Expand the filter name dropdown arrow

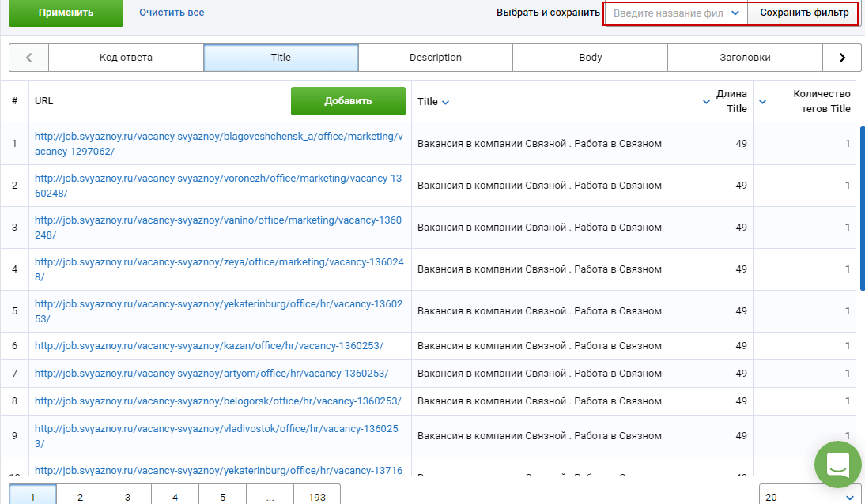point(735,13)
